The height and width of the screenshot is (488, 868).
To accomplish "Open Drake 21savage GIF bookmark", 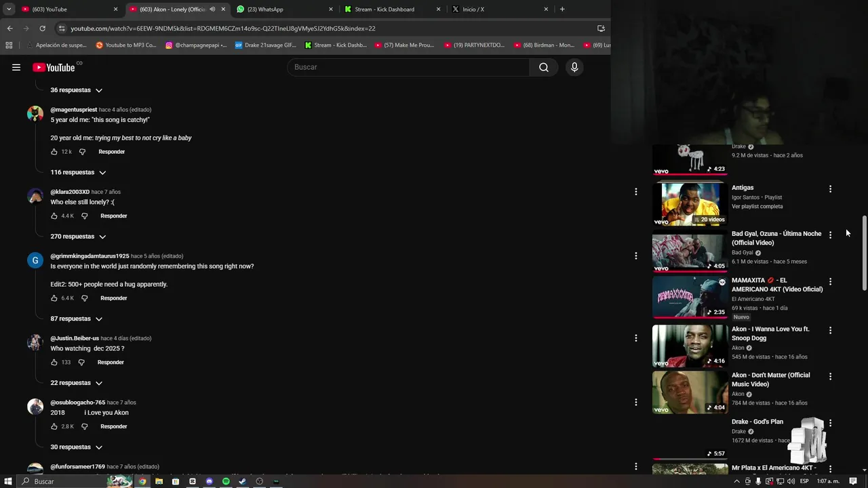I will coord(266,45).
